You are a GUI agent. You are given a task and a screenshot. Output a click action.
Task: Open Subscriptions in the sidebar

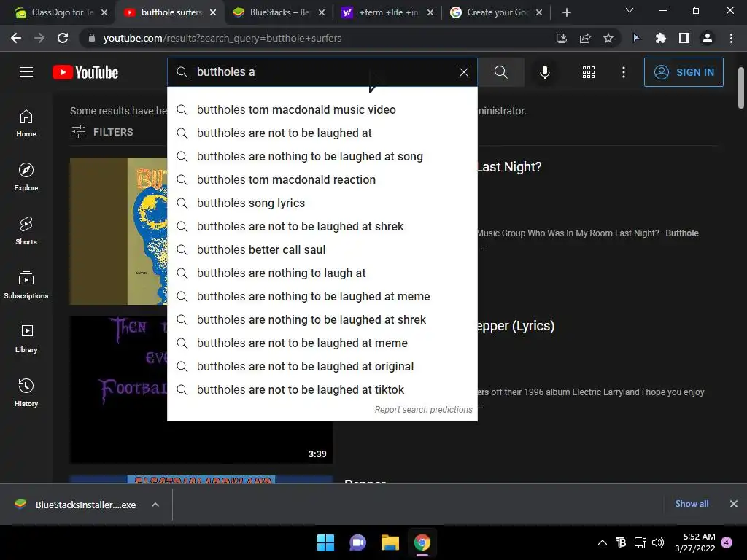coord(26,285)
